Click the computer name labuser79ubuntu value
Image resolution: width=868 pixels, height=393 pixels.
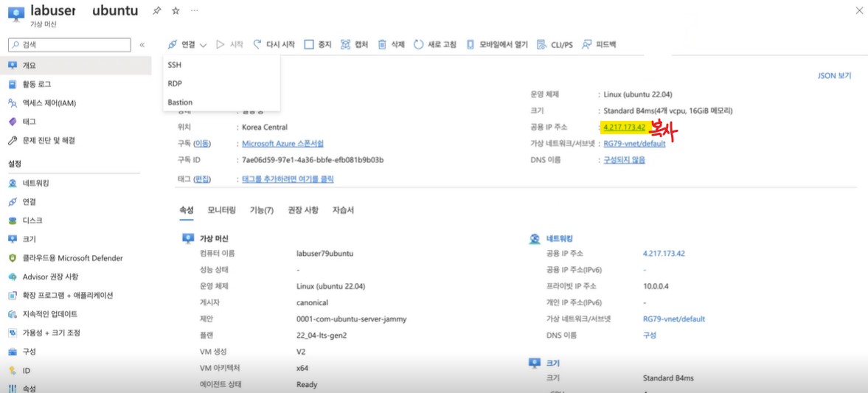coord(325,254)
